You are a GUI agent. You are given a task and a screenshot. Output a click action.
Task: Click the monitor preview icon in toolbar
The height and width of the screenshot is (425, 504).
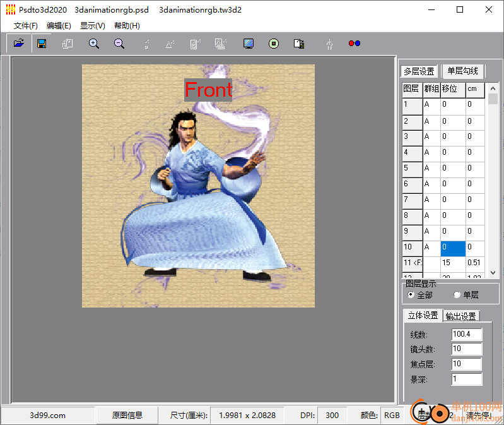pos(249,44)
